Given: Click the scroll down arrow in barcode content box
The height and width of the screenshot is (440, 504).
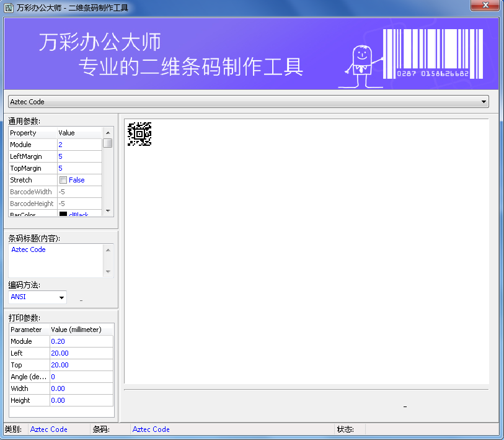Looking at the screenshot, I should pos(108,271).
